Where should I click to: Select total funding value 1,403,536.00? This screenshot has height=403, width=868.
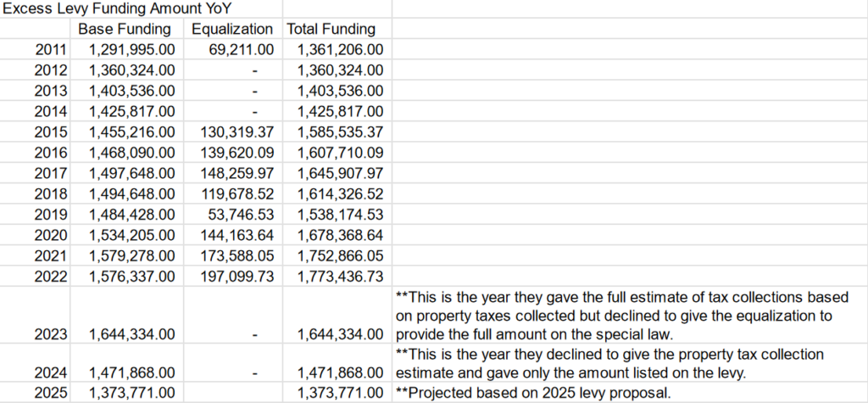(x=341, y=91)
